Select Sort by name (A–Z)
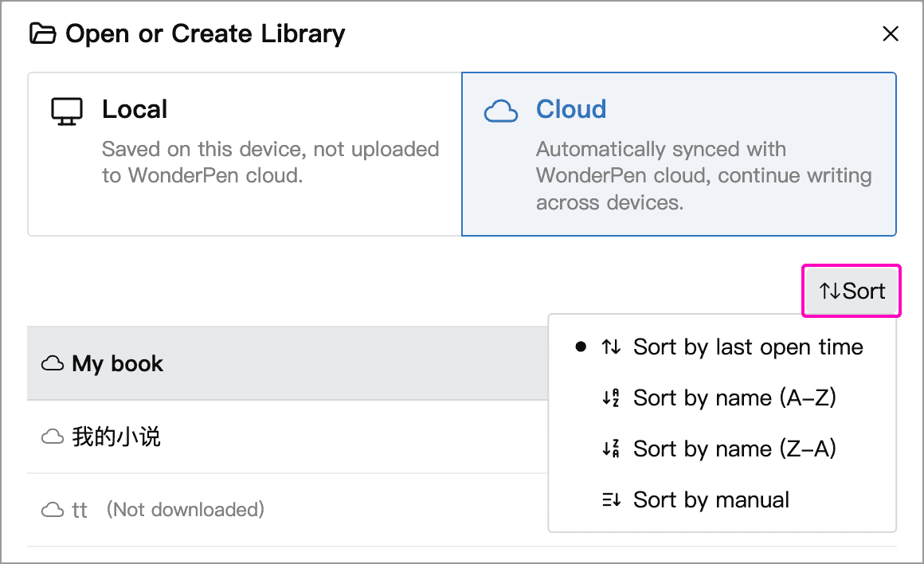 (722, 398)
